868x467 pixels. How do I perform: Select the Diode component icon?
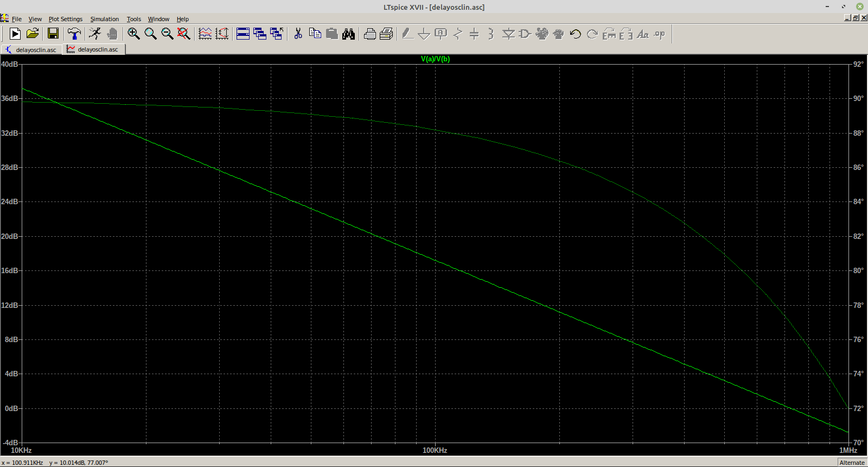coord(508,34)
